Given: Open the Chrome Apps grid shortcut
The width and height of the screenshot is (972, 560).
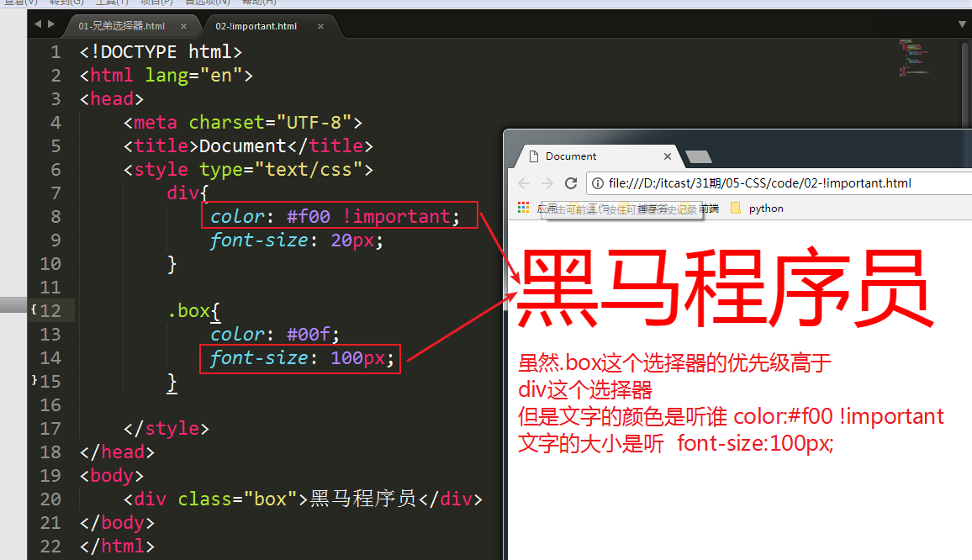Looking at the screenshot, I should (524, 208).
